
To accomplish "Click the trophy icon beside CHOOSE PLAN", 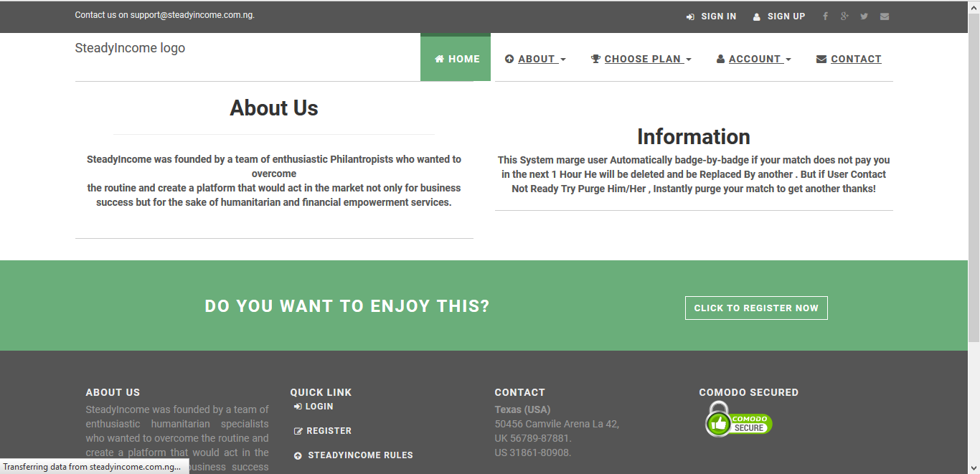I will point(595,59).
